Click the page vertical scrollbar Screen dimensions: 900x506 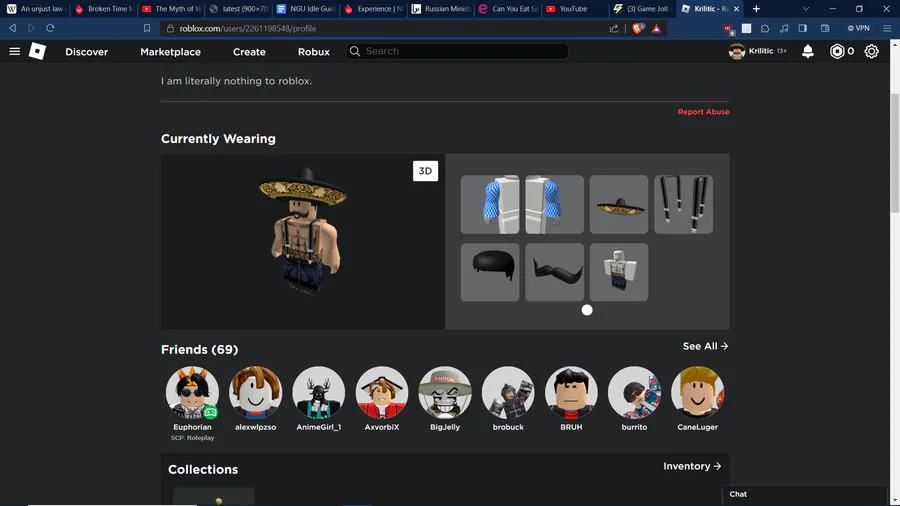point(895,155)
